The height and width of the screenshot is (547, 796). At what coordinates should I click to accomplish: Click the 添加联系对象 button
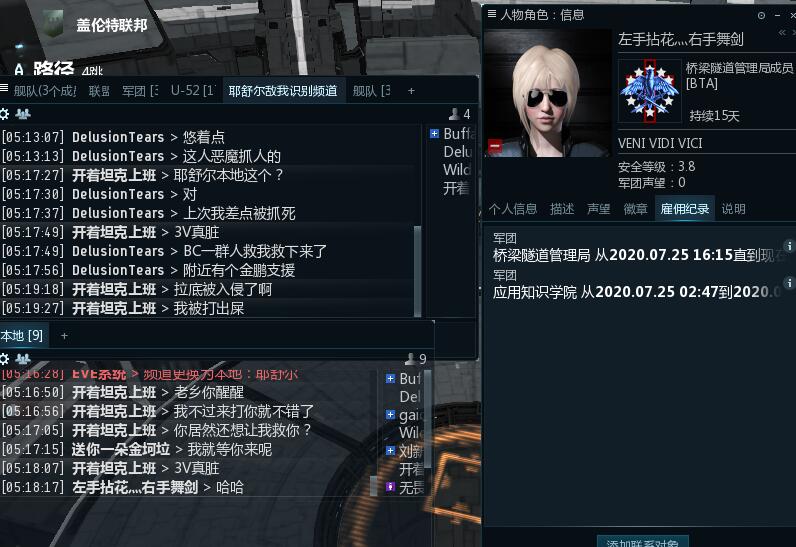click(x=643, y=542)
